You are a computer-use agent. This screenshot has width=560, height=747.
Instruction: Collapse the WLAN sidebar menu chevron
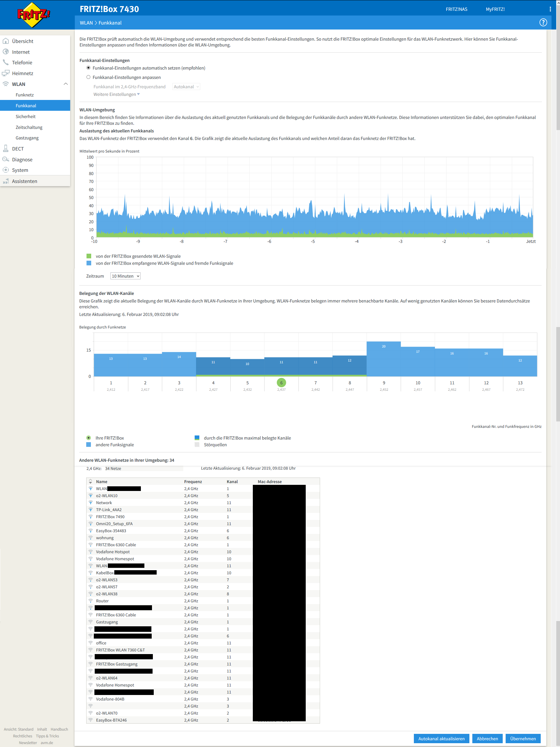pos(65,84)
